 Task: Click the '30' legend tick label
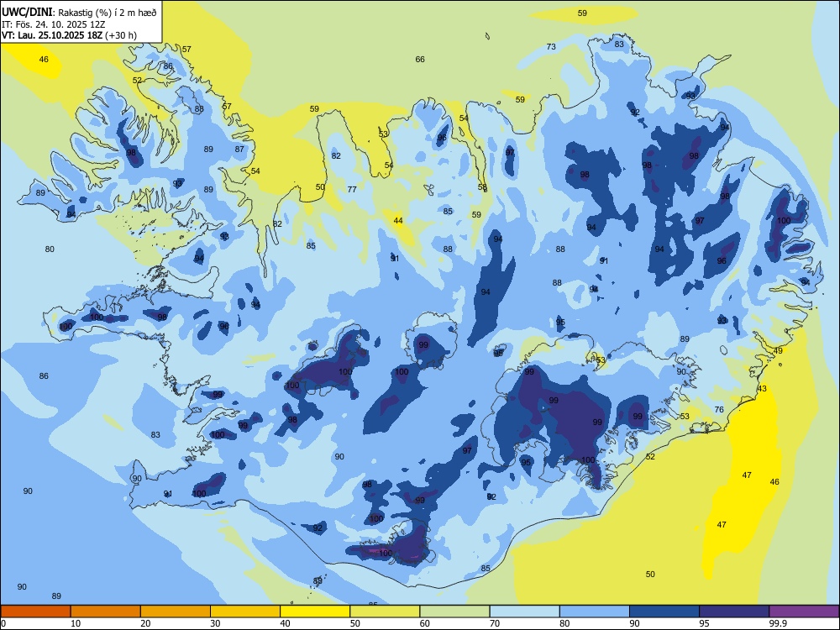[x=215, y=623]
